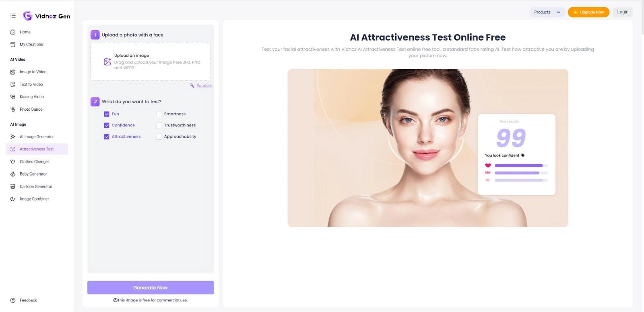Screen dimensions: 644x312
Task: Click the upload image icon in drop zone
Action: pos(107,62)
